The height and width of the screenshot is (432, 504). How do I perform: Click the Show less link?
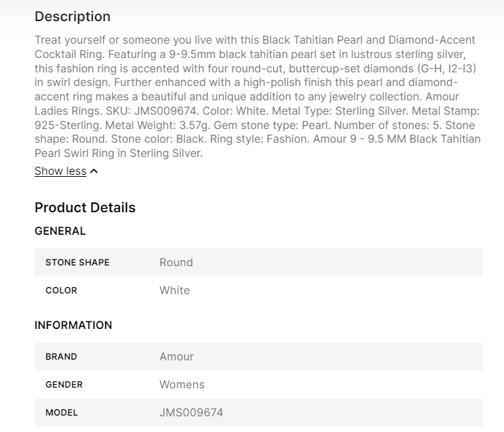60,171
